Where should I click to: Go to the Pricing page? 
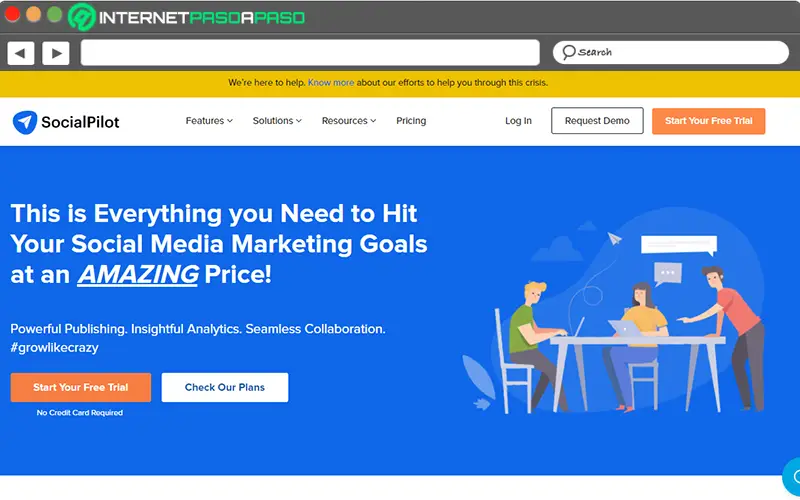coord(411,121)
